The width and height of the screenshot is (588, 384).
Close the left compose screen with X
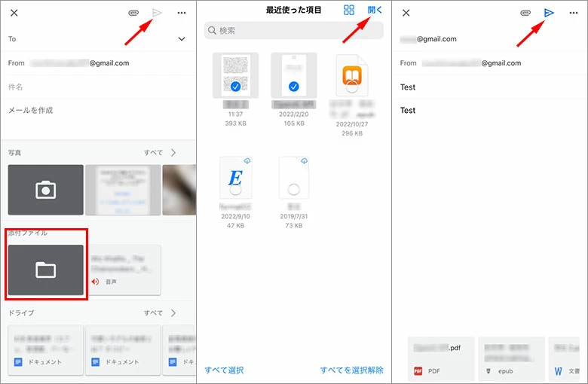pyautogui.click(x=14, y=13)
